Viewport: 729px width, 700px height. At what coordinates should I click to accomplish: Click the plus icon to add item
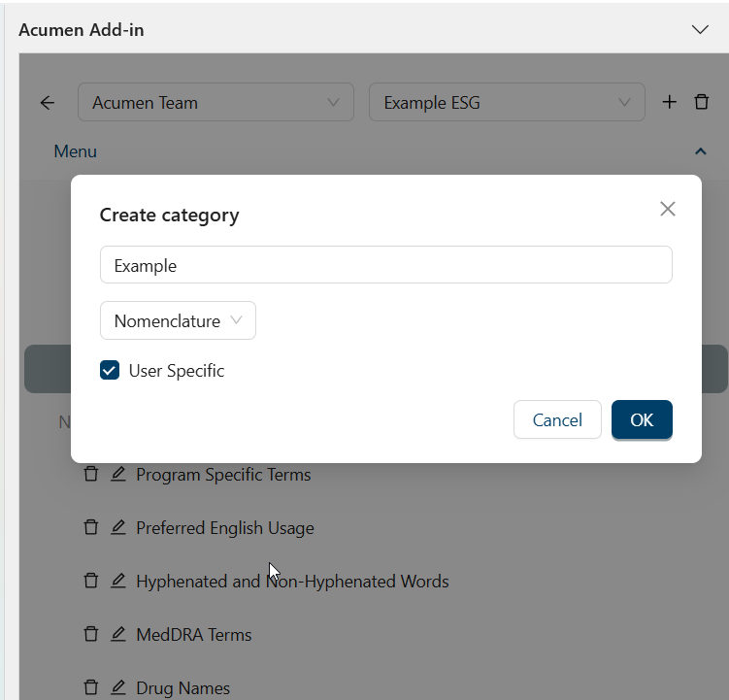[x=669, y=102]
